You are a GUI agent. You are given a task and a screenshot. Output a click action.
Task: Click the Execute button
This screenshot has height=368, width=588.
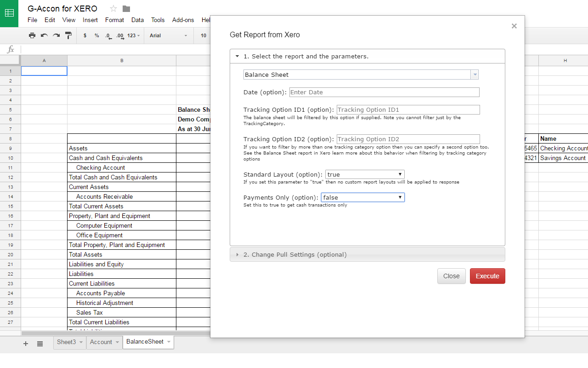[x=487, y=276]
